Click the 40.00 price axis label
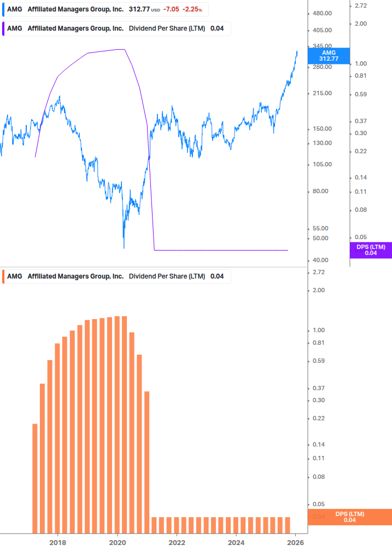The image size is (392, 550). 320,260
